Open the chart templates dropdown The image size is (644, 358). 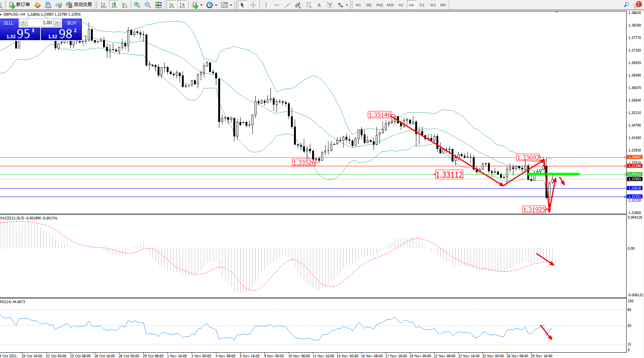(x=231, y=5)
